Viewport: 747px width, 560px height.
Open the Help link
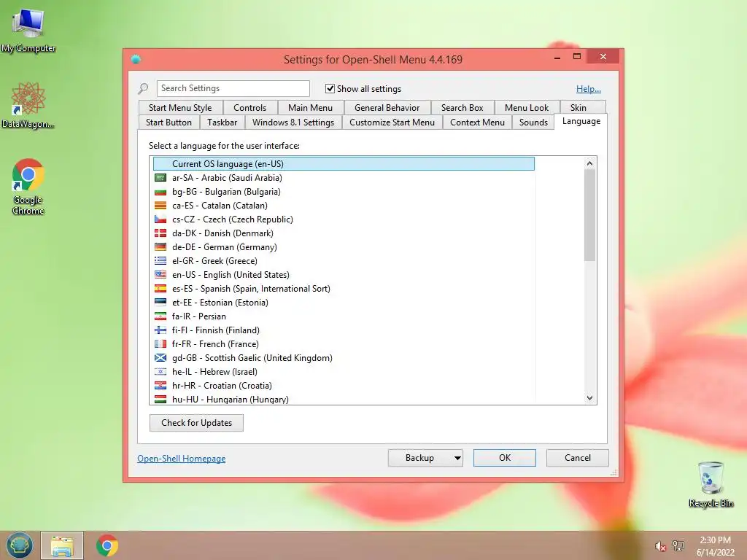click(589, 88)
